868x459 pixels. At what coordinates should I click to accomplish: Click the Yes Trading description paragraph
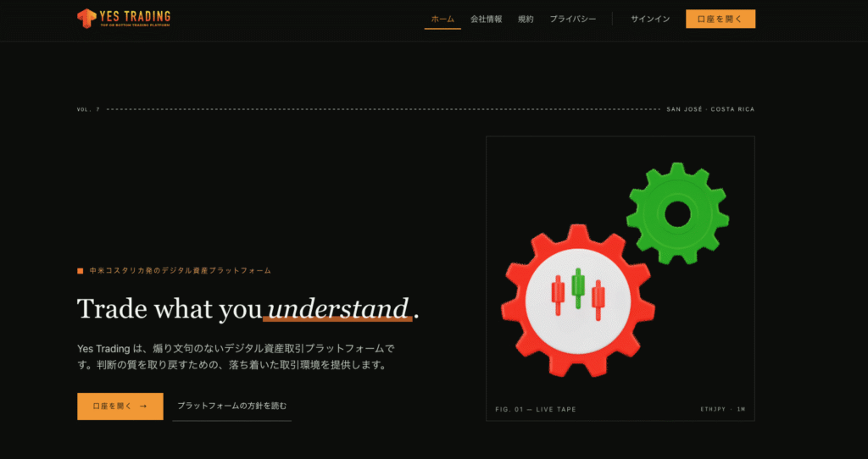(236, 357)
